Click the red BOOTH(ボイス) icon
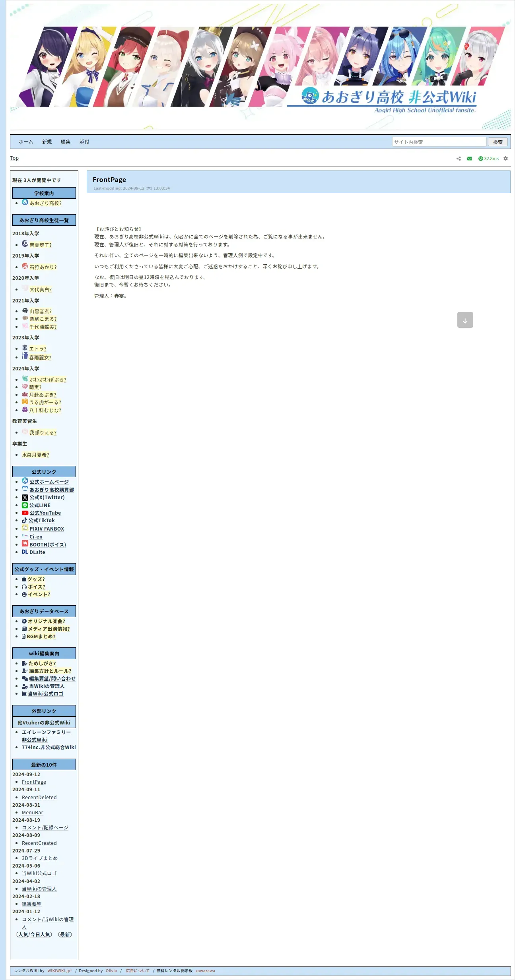 coord(25,544)
